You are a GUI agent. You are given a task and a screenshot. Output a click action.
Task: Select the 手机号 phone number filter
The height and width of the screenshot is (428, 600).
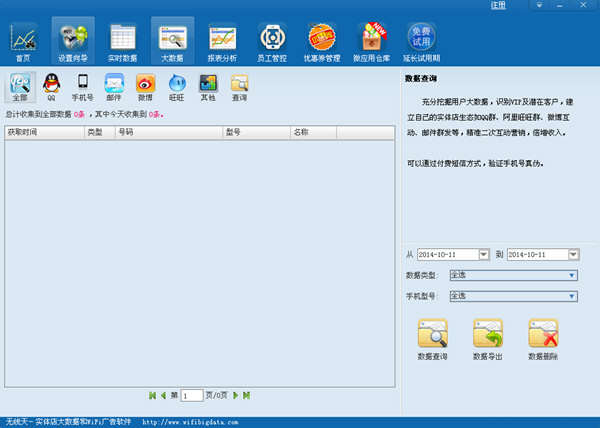tap(82, 89)
